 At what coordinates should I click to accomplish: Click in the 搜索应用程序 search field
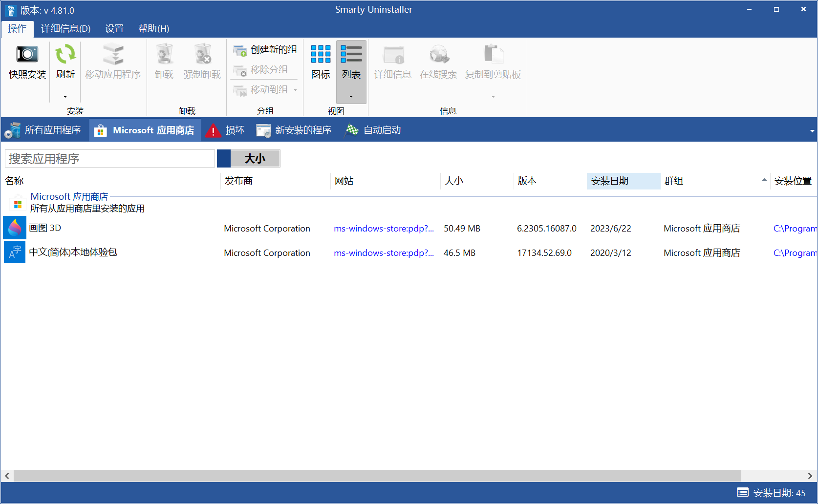tap(110, 159)
